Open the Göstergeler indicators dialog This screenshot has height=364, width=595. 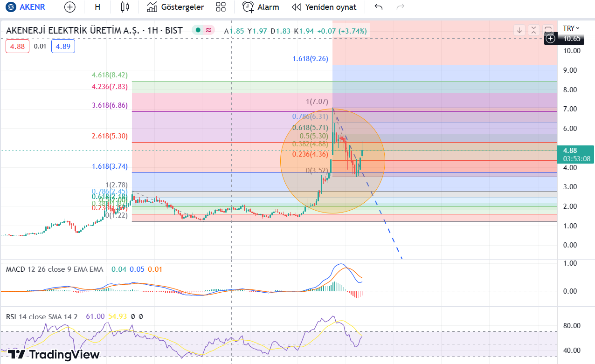click(175, 7)
